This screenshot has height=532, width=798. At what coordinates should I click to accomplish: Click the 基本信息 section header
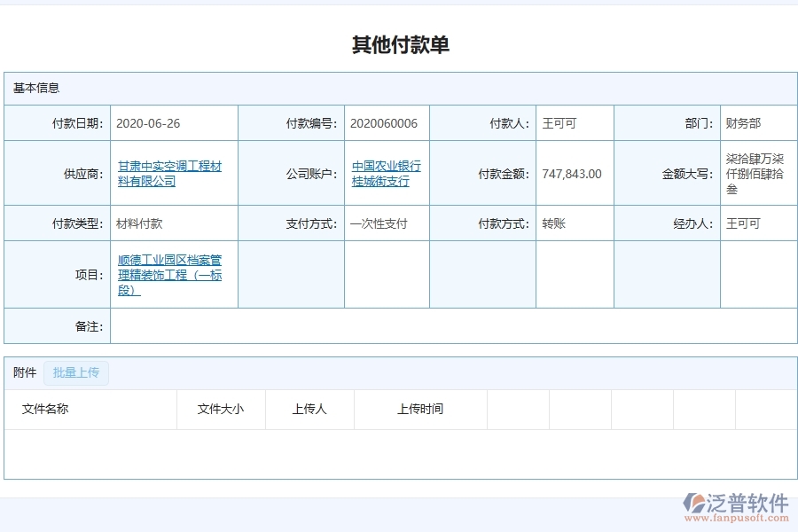(x=29, y=88)
